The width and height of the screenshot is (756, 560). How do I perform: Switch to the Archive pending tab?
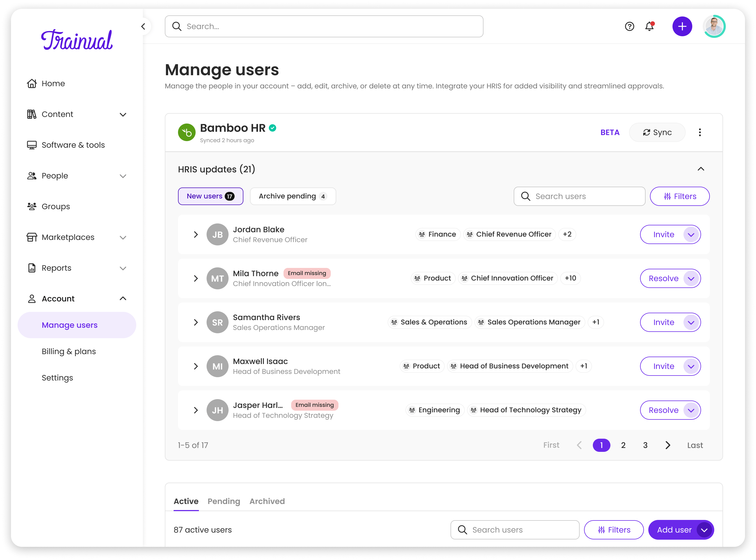(293, 196)
